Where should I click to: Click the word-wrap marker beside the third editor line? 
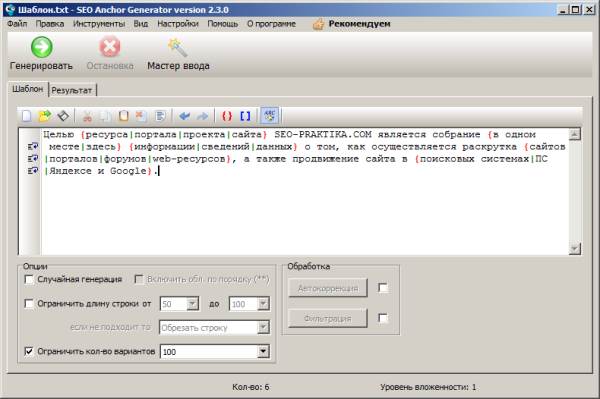[x=33, y=159]
